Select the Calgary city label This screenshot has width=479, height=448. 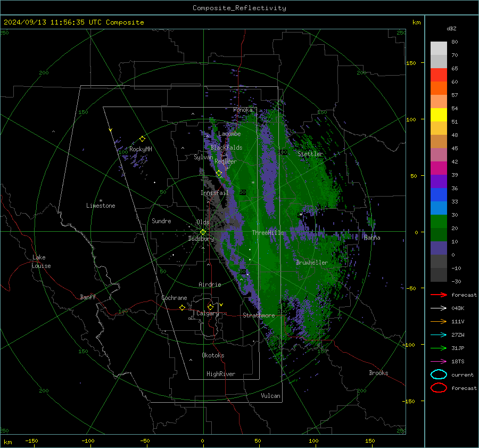(208, 313)
